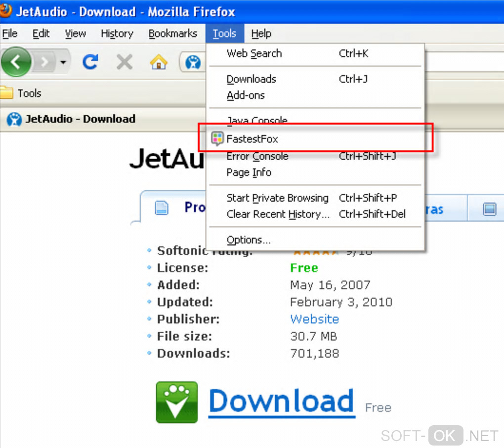This screenshot has height=448, width=504.
Task: Open Error Console from the menu
Action: pyautogui.click(x=315, y=156)
